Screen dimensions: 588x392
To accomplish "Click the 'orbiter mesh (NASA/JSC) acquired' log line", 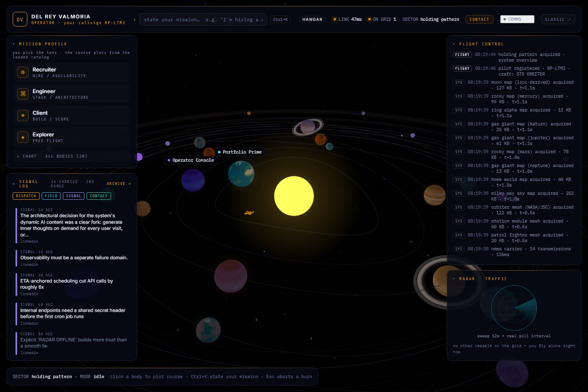I will click(x=514, y=210).
